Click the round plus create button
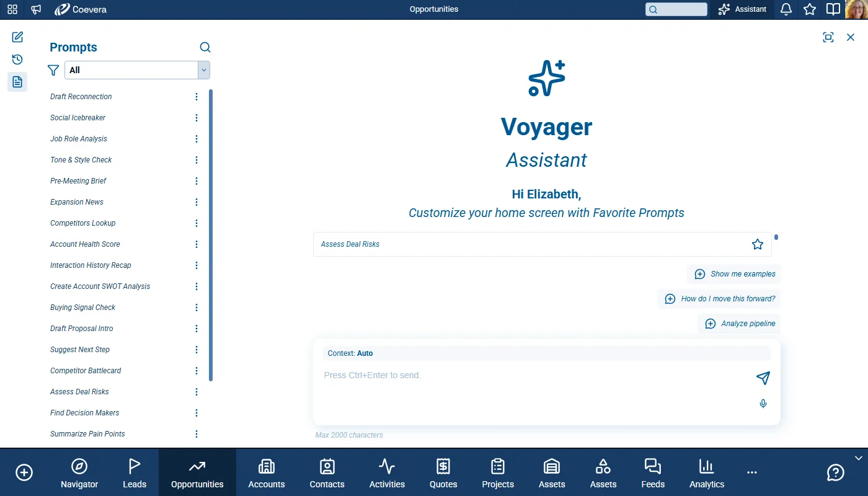This screenshot has width=868, height=496. click(x=24, y=472)
